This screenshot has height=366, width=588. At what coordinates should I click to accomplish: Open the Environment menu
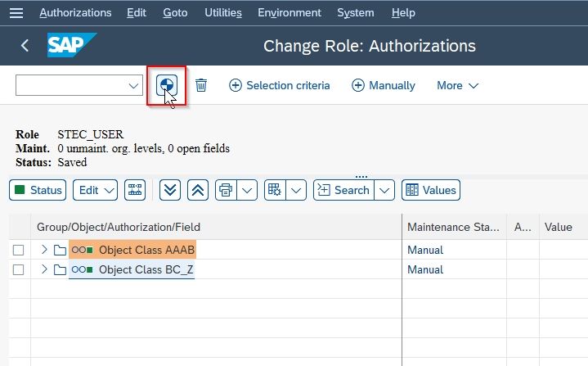[290, 13]
